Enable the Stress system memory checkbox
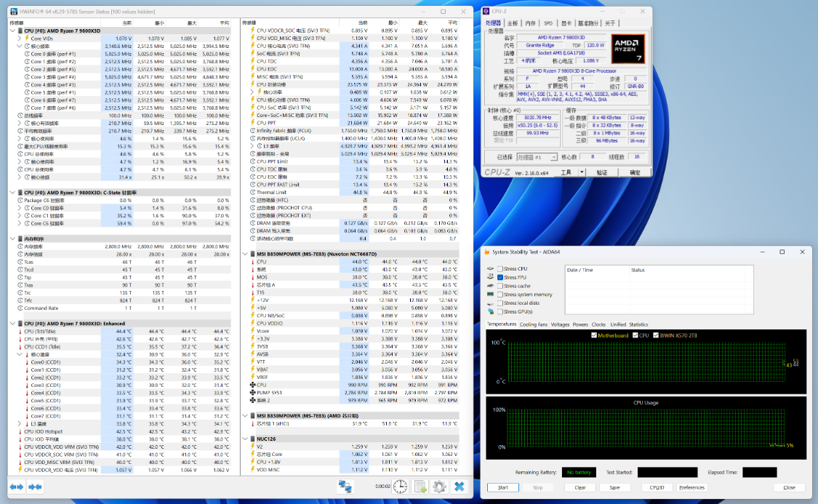Screen dimensions: 818x504 click(x=500, y=295)
